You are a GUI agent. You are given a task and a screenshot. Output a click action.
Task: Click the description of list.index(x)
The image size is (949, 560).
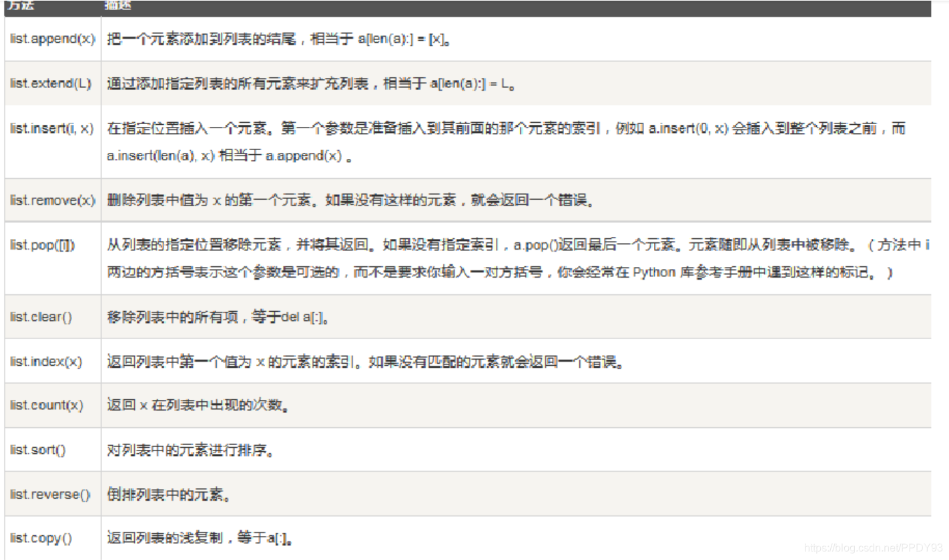[x=366, y=362]
